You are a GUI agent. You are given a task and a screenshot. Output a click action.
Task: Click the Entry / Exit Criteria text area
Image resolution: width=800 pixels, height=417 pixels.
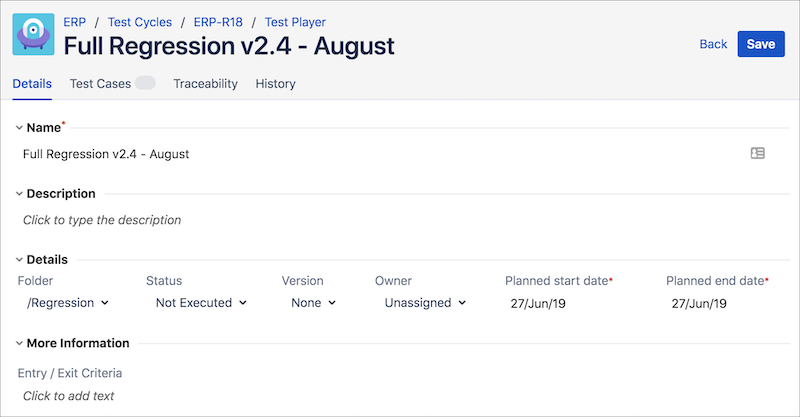tap(69, 396)
